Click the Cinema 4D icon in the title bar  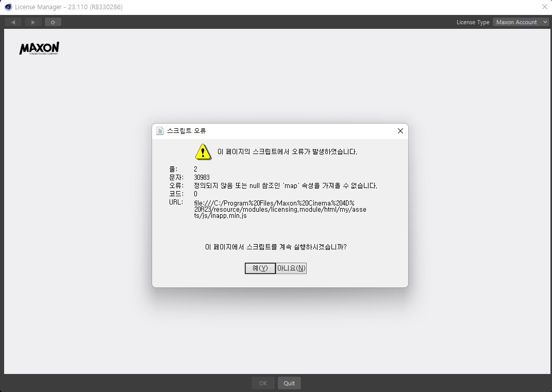click(x=8, y=7)
